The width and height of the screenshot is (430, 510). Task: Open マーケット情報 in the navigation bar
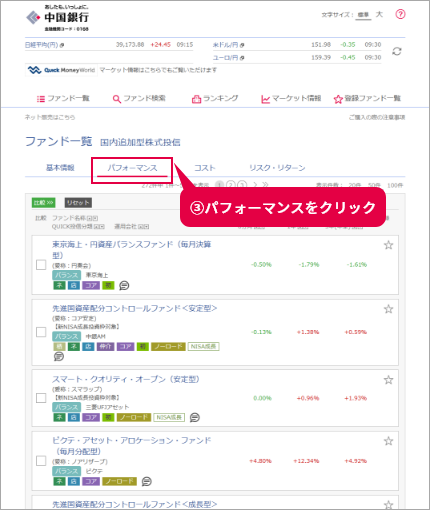[x=291, y=98]
